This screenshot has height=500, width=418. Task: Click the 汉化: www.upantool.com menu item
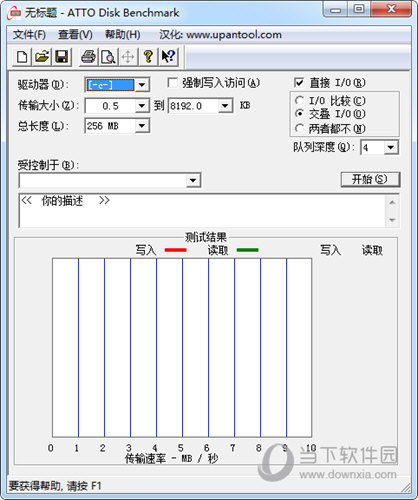tap(220, 35)
